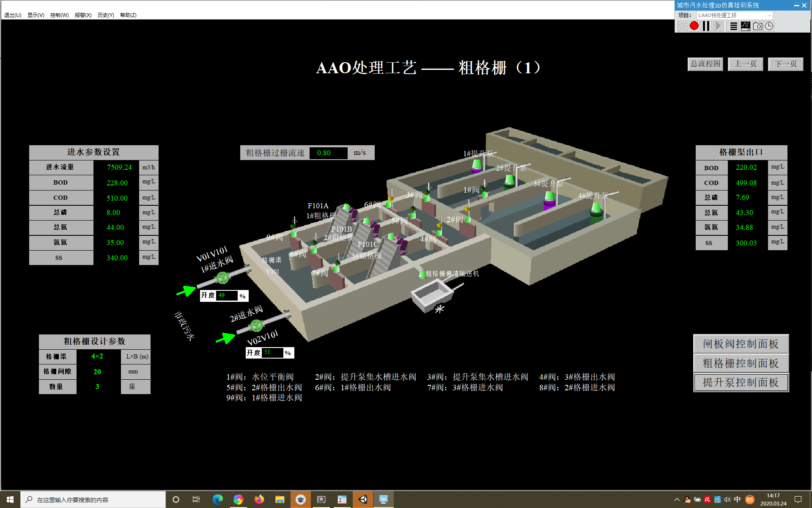Open the 控制(W) menu
The width and height of the screenshot is (812, 508).
click(59, 15)
